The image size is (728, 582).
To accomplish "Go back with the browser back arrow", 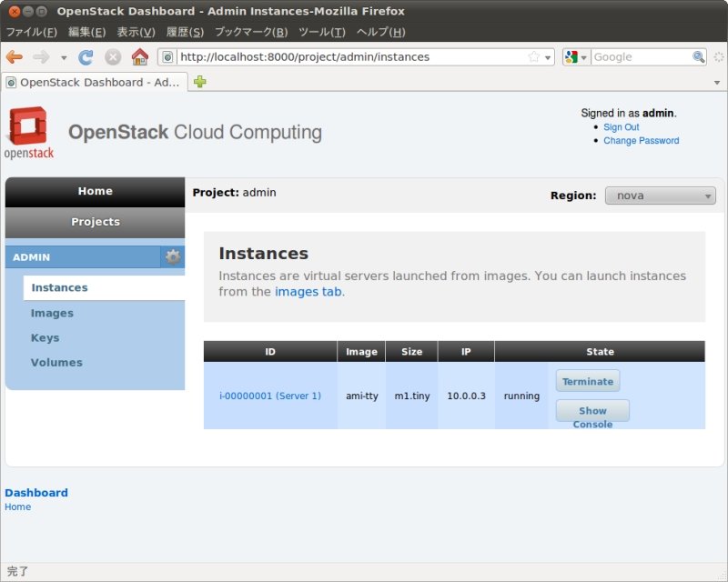I will pos(15,57).
